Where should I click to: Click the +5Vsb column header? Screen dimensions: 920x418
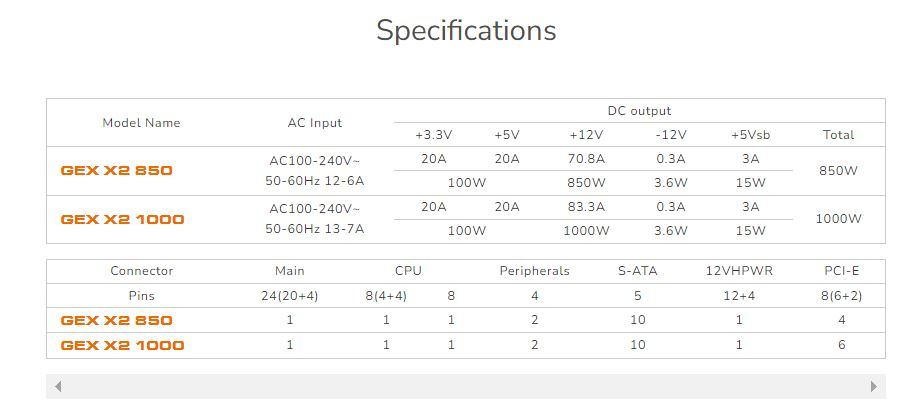(x=751, y=135)
